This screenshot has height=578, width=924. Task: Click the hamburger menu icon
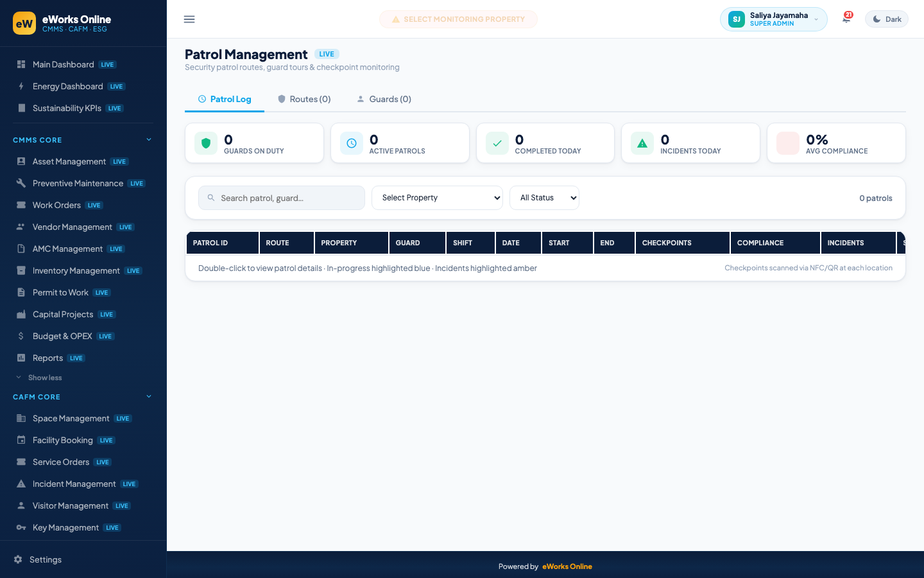(x=189, y=19)
